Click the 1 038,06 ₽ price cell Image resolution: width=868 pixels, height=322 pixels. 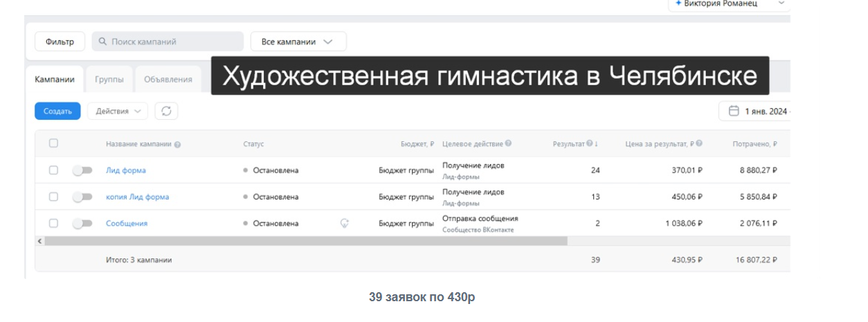(684, 223)
